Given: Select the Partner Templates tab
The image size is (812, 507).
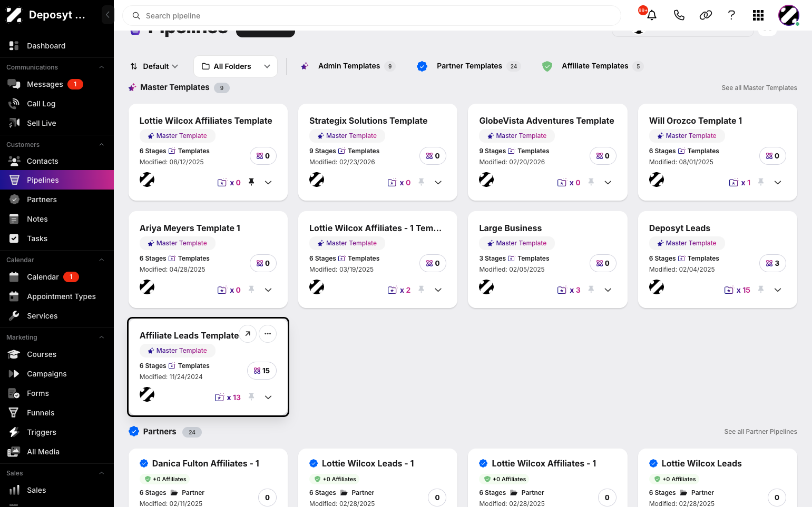Looking at the screenshot, I should click(468, 66).
